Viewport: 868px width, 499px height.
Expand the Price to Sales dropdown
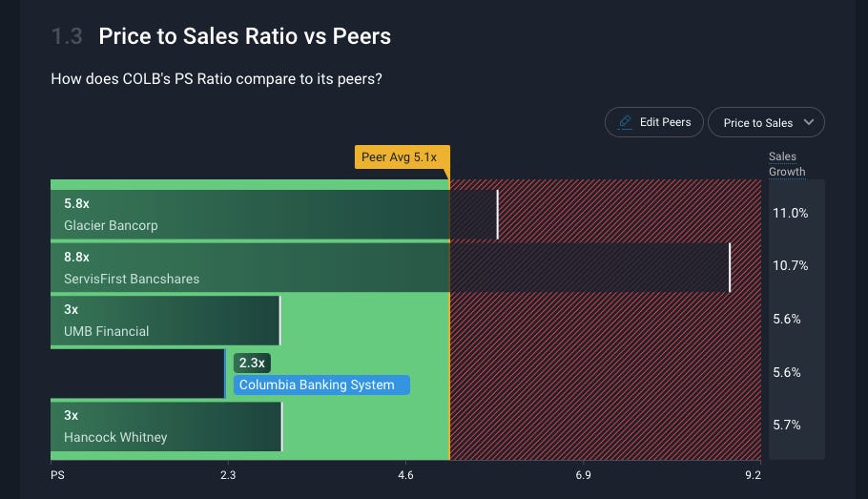pyautogui.click(x=766, y=122)
